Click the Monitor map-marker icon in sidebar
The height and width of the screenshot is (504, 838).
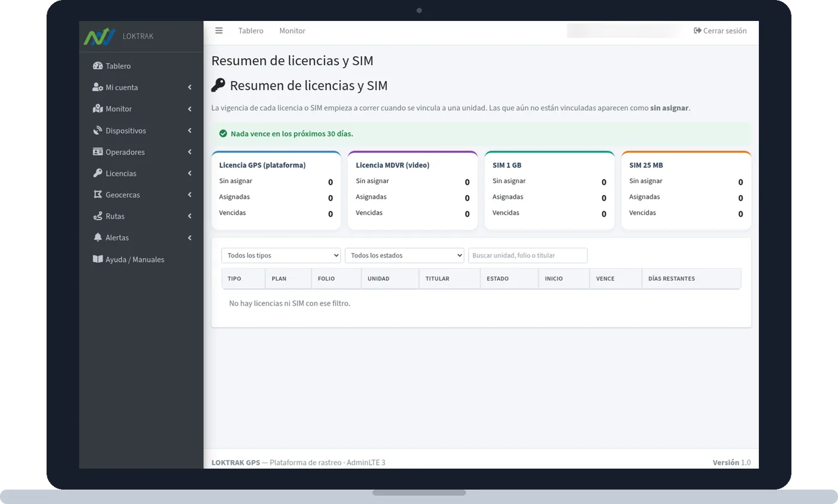click(x=98, y=109)
